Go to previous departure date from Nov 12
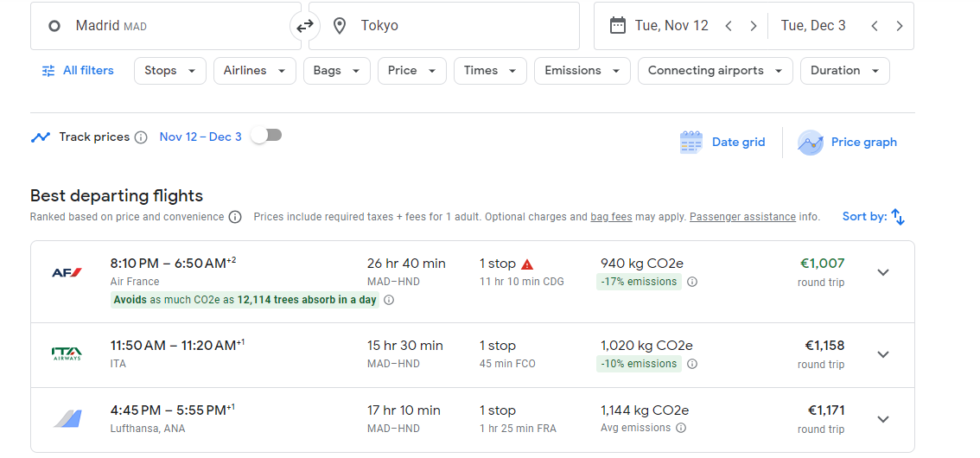 coord(729,26)
